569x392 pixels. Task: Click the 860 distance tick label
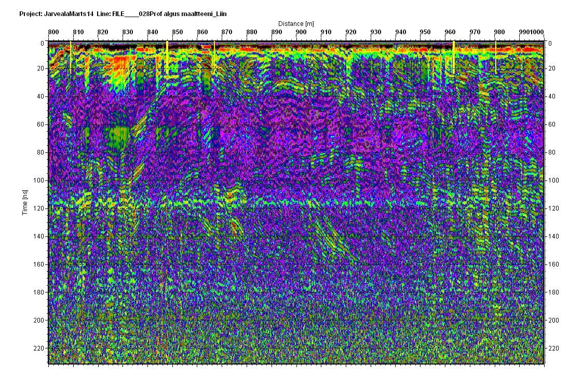click(202, 32)
